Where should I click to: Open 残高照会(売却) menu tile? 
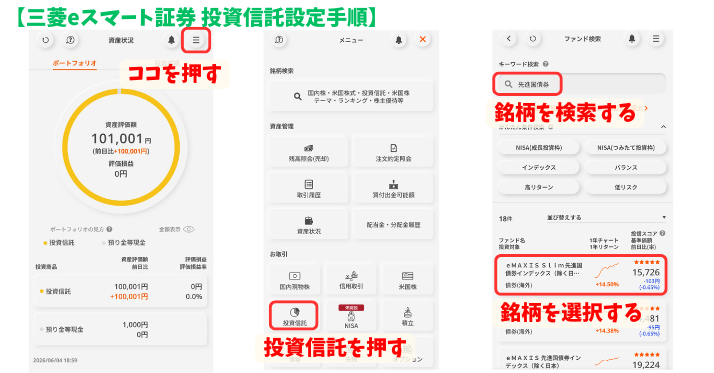pyautogui.click(x=309, y=153)
